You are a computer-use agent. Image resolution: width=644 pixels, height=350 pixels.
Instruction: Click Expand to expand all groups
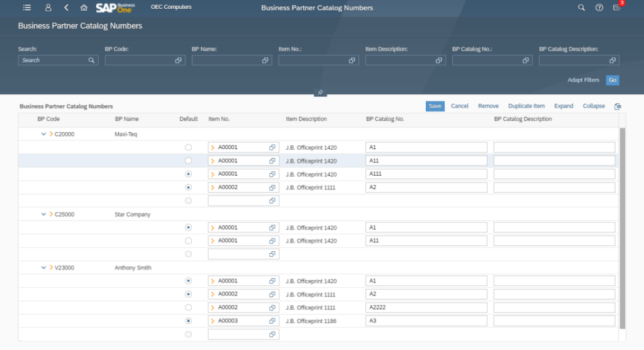tap(563, 106)
